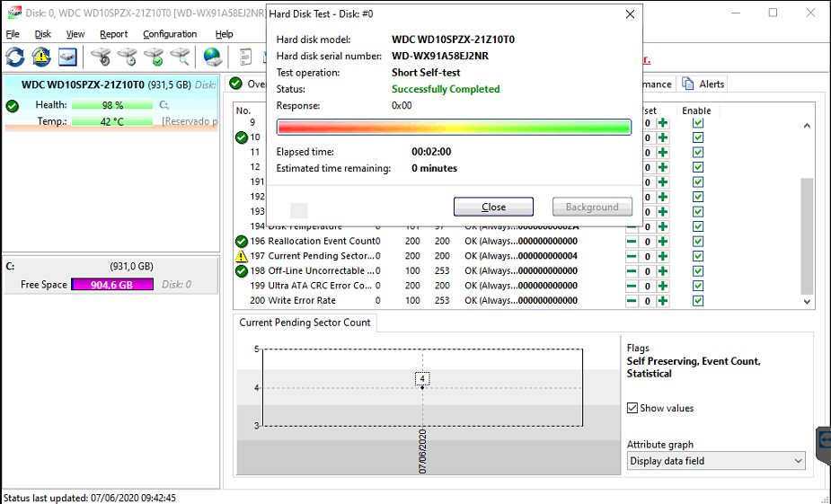Click the attribute list scroll down arrow

[x=807, y=302]
